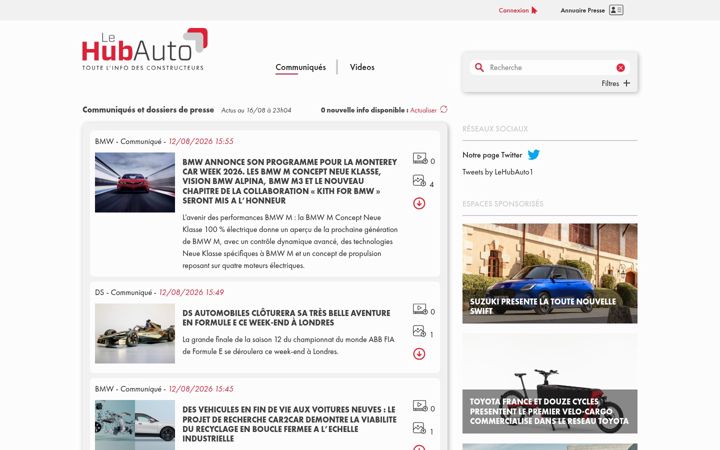Click the DS Formula E race car thumbnail
Screen dimensions: 720x450
(135, 333)
